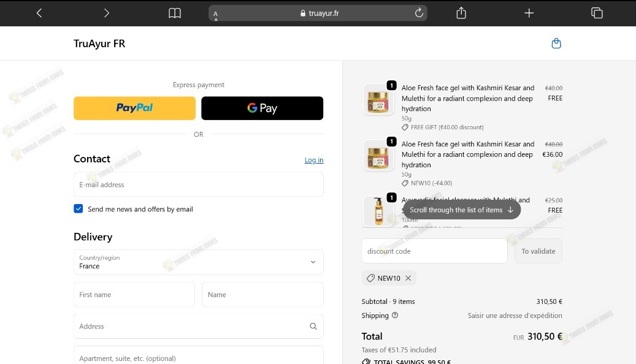Click Taxes of €51.75 included text
The height and width of the screenshot is (364, 636).
click(x=399, y=350)
